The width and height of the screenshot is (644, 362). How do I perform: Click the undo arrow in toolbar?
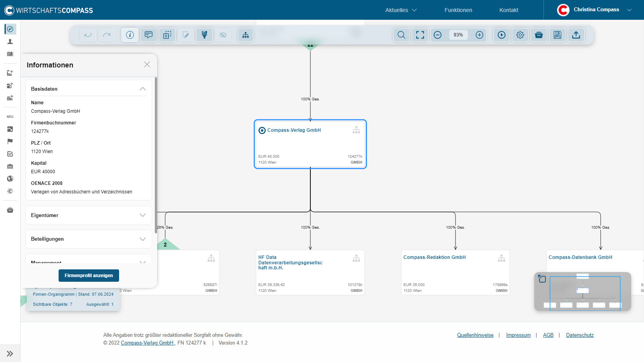coord(88,35)
